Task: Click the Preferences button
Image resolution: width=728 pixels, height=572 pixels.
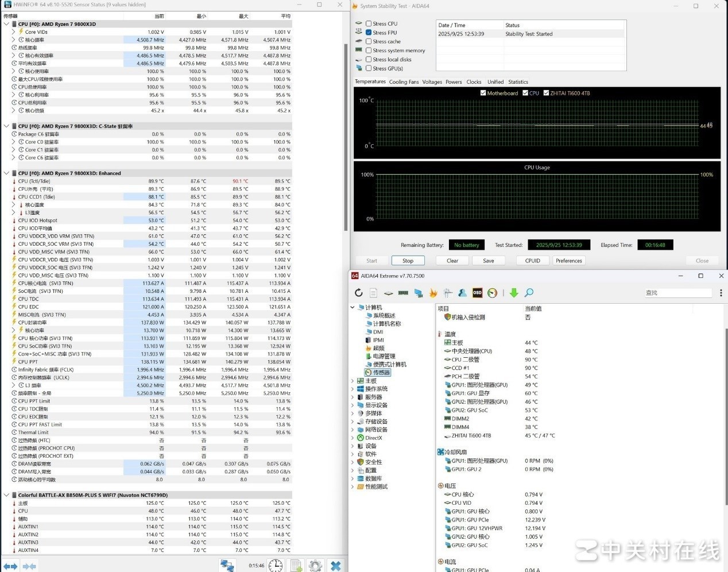Action: (x=568, y=261)
